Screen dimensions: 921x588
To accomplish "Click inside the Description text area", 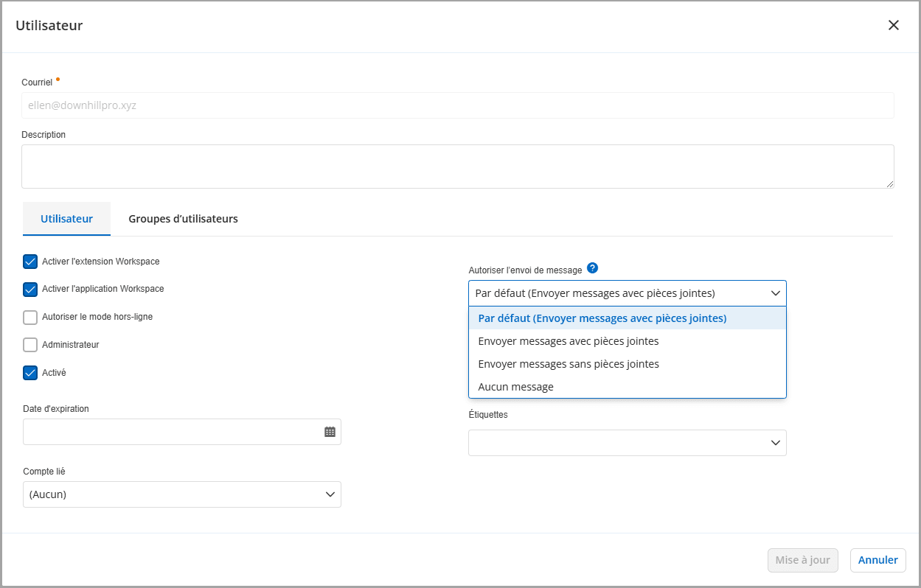I will [x=457, y=167].
